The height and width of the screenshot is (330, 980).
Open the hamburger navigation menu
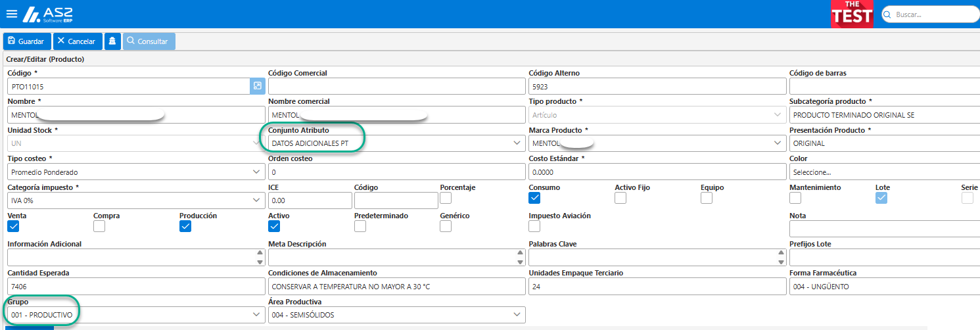(11, 14)
